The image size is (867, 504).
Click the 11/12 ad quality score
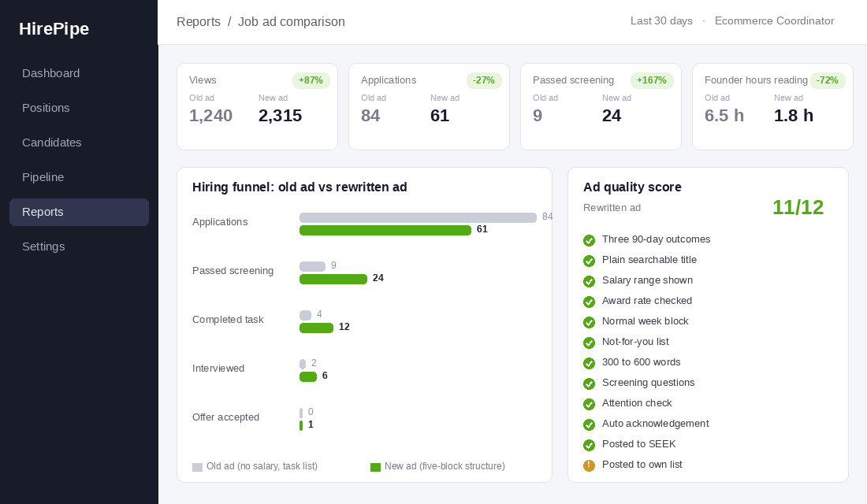click(x=798, y=207)
